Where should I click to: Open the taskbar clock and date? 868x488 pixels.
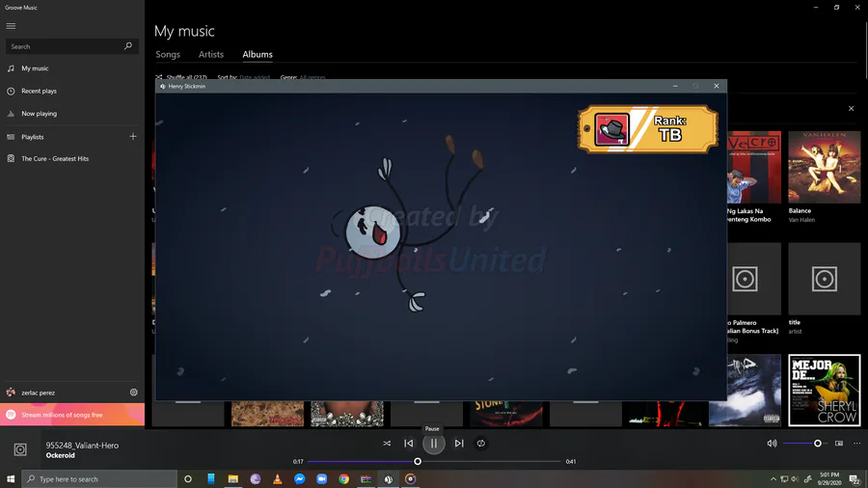coord(829,479)
